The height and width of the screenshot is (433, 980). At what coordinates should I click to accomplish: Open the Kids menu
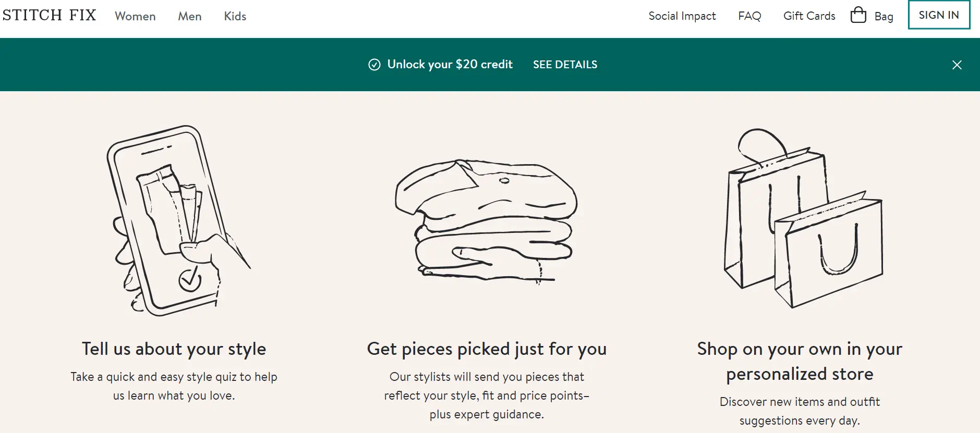click(235, 16)
